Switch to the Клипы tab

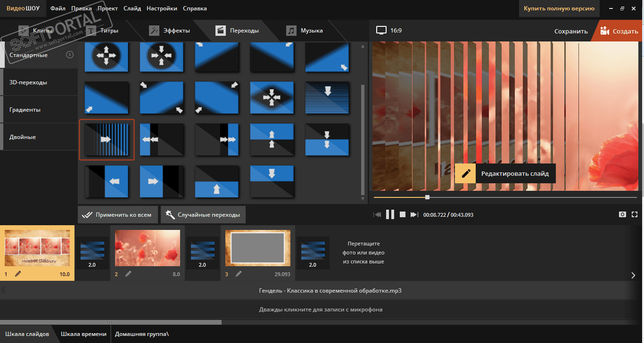(x=35, y=31)
